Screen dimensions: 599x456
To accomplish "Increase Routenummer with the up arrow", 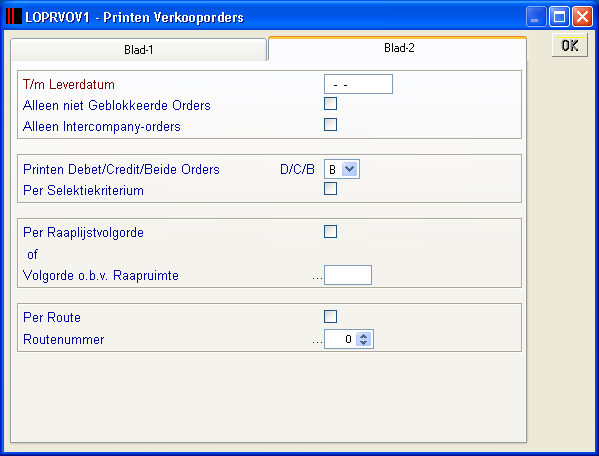I will click(x=364, y=336).
